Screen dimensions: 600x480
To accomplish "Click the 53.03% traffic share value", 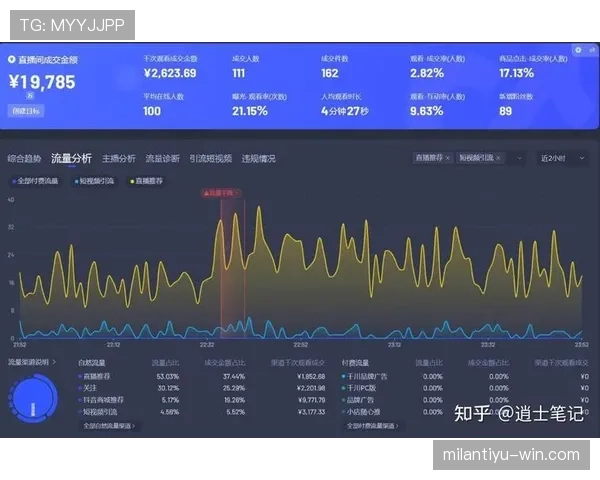I will [x=168, y=377].
